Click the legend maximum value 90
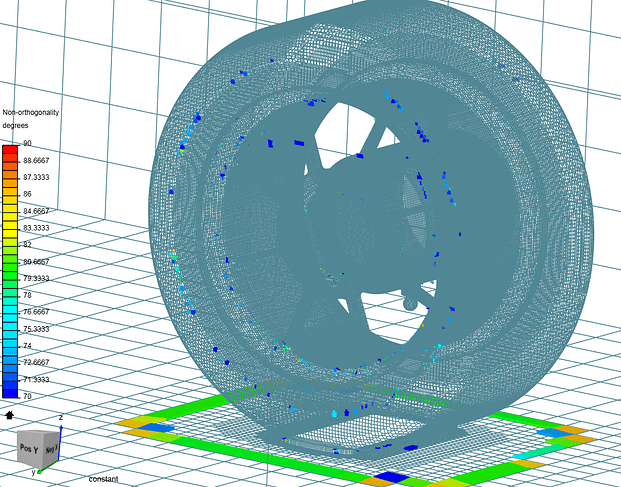 pyautogui.click(x=27, y=143)
